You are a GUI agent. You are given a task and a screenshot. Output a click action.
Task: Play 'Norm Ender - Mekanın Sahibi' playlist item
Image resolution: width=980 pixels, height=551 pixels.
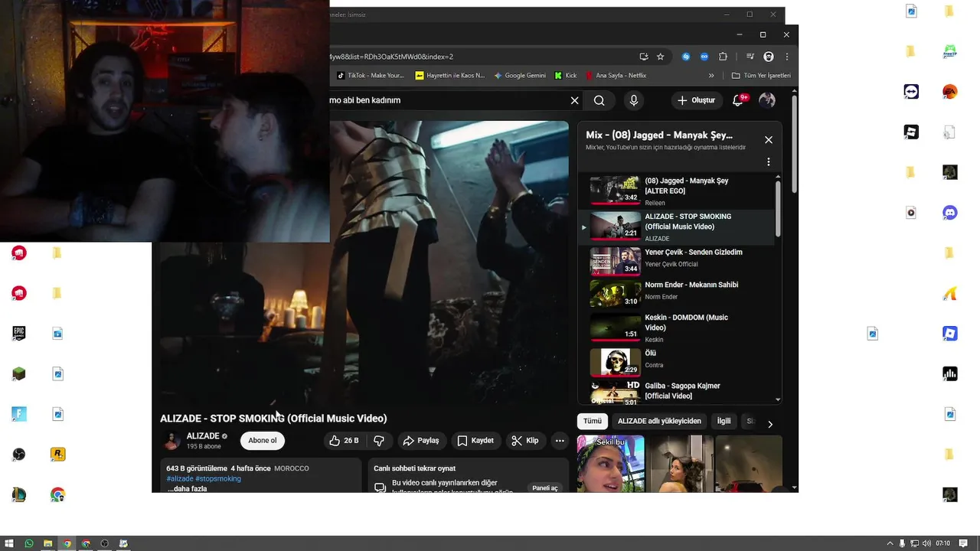pyautogui.click(x=676, y=293)
